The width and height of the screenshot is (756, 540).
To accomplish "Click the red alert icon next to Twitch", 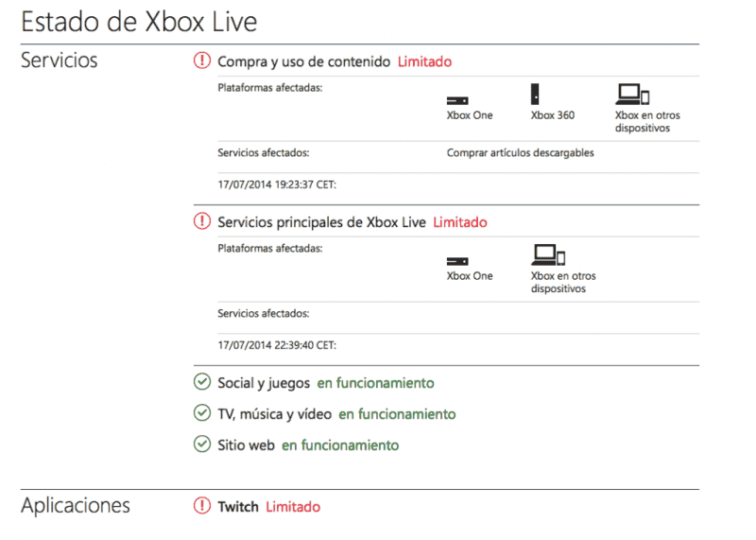I will (x=202, y=506).
